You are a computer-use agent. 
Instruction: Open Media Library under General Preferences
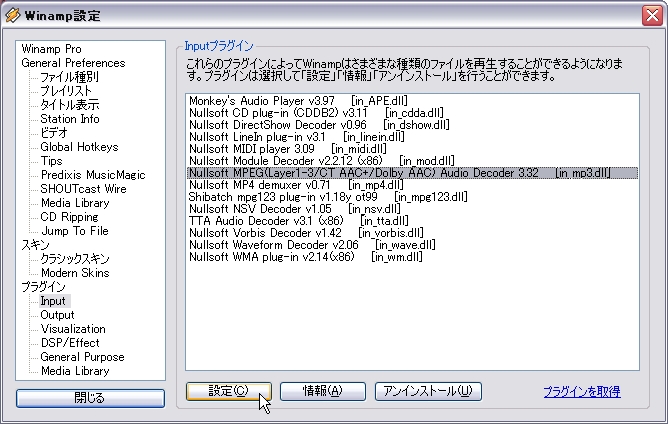click(75, 203)
